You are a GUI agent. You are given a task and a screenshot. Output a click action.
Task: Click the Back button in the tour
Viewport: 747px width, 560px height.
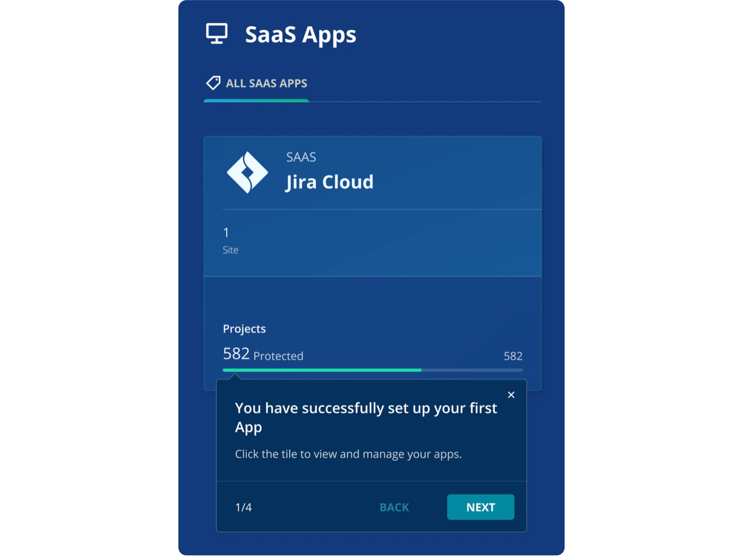tap(394, 507)
